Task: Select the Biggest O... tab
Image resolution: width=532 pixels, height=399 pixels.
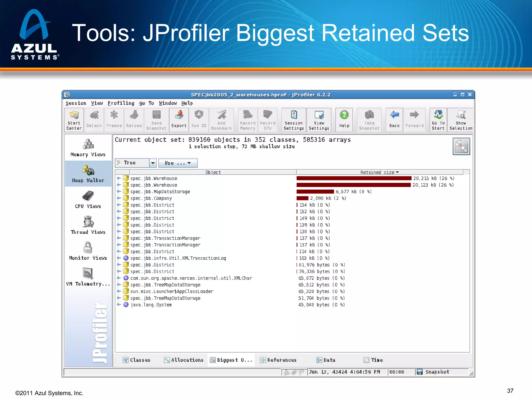Action: click(231, 360)
